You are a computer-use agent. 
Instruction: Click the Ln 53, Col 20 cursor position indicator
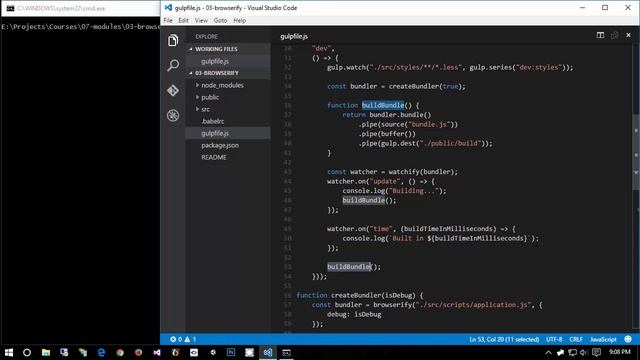point(504,340)
